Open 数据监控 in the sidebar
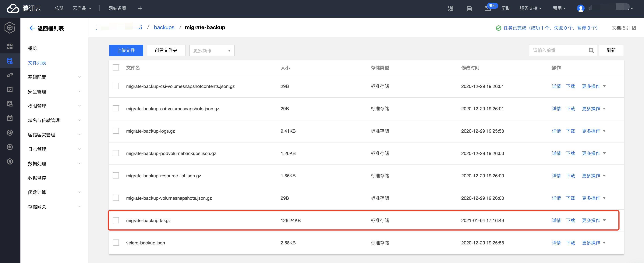644x263 pixels. click(37, 178)
